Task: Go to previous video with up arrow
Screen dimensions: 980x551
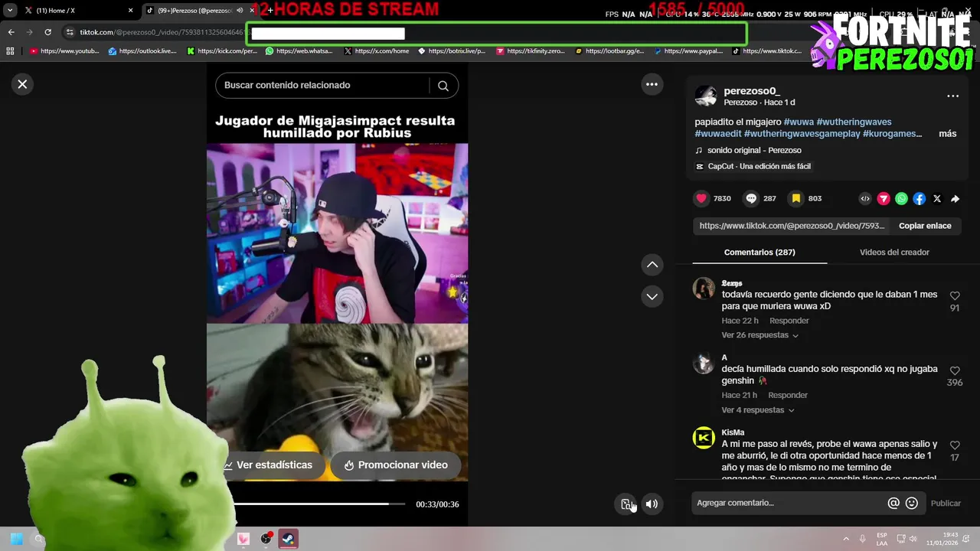Action: [x=652, y=265]
